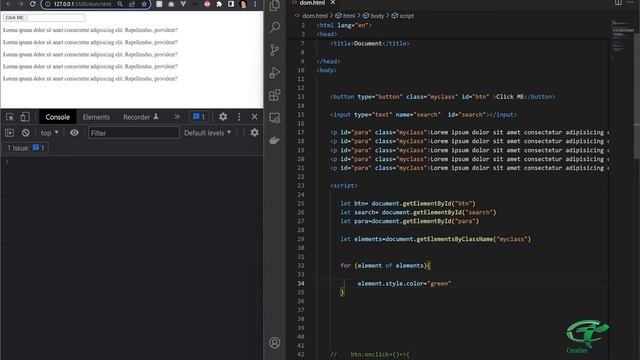Screen dimensions: 640x360
Task: Open the Default levels dropdown
Action: point(207,133)
